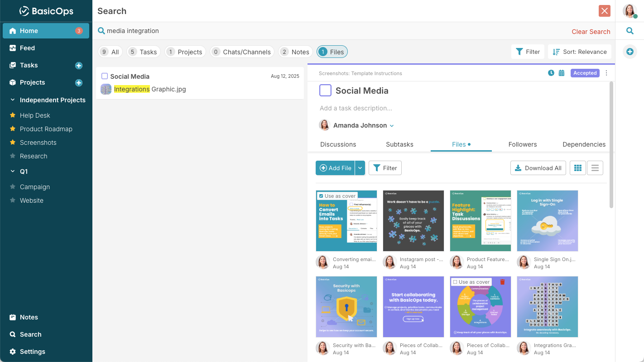Open the Tasks section in the left sidebar
The height and width of the screenshot is (362, 644).
pyautogui.click(x=29, y=65)
